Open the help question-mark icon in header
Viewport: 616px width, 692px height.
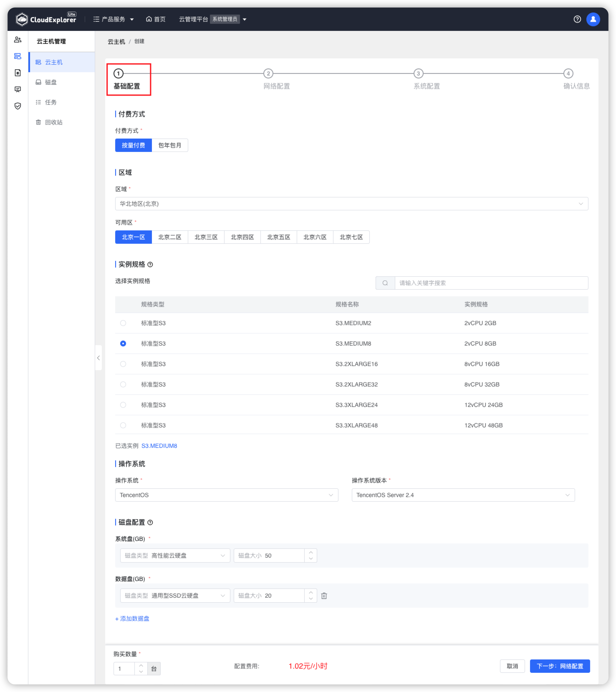[577, 19]
